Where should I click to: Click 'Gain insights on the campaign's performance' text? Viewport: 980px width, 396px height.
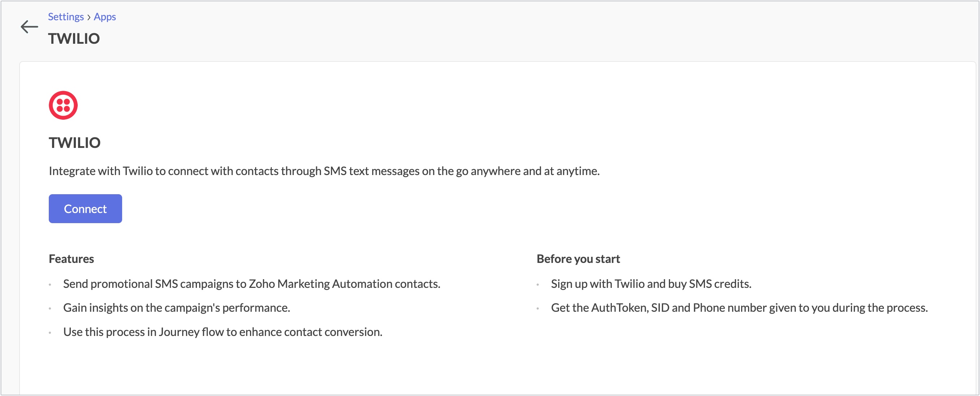point(176,308)
